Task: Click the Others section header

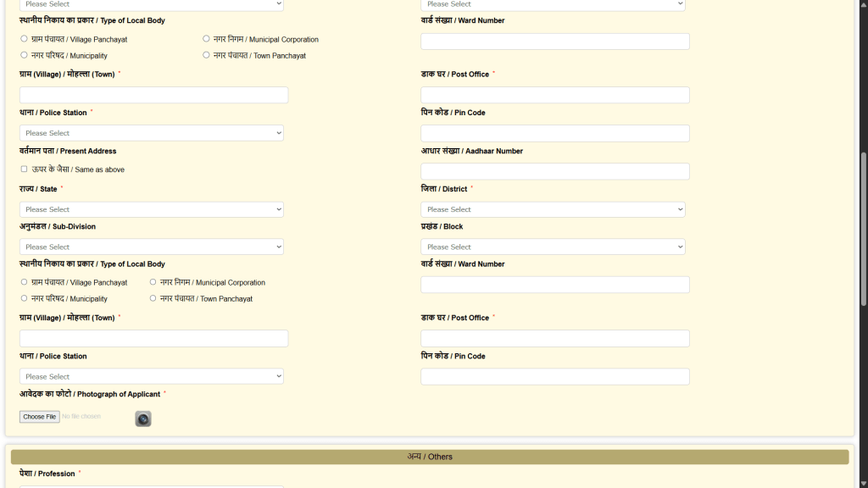Action: 430,457
